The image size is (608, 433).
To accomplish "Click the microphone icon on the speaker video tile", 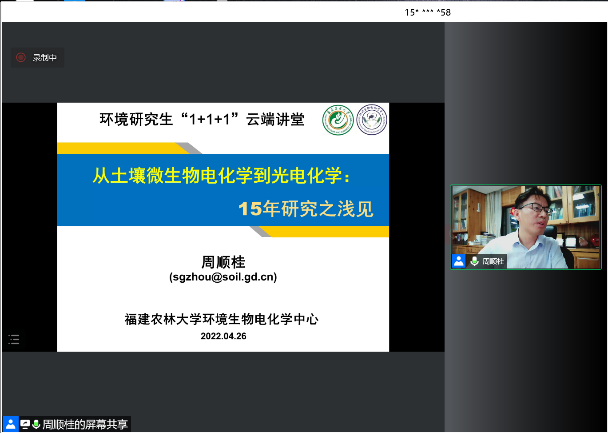I will [x=473, y=260].
